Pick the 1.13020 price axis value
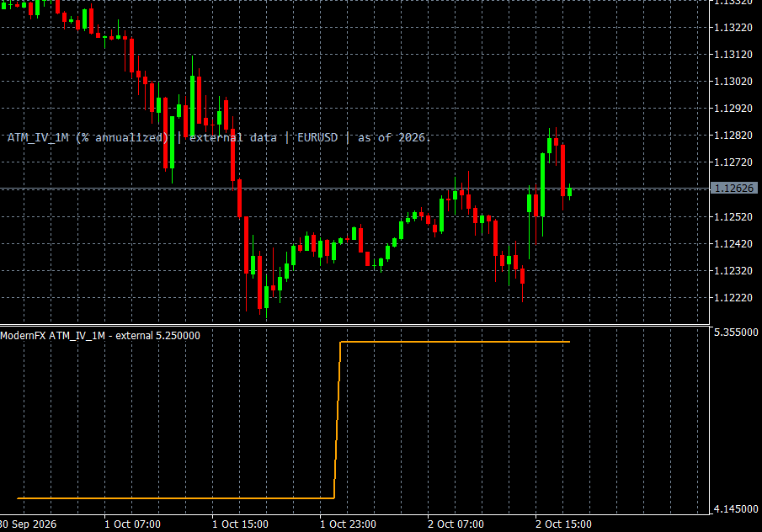 pyautogui.click(x=733, y=82)
